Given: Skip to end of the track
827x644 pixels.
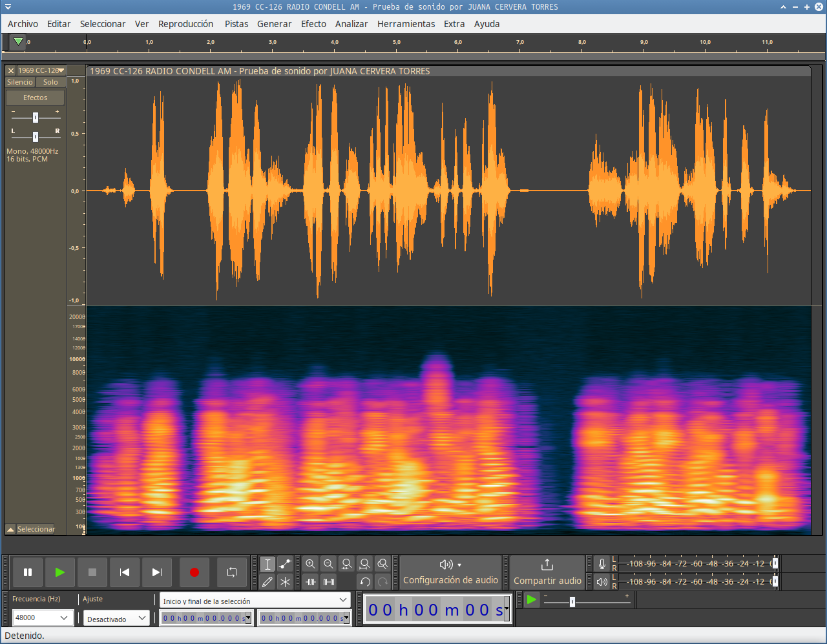Looking at the screenshot, I should coord(156,572).
